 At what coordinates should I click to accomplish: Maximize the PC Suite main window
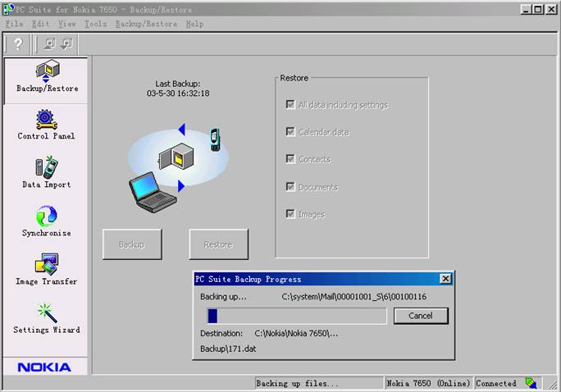537,9
